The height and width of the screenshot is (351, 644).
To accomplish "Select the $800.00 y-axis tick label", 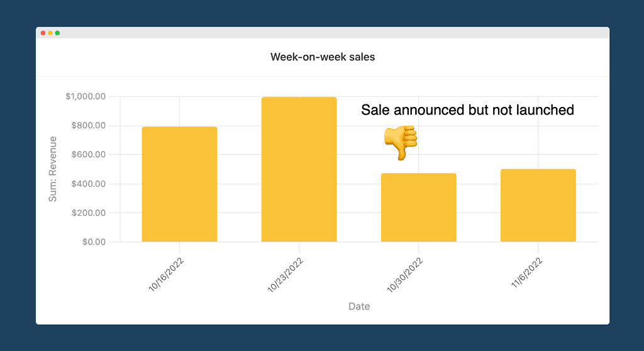I will pos(87,126).
